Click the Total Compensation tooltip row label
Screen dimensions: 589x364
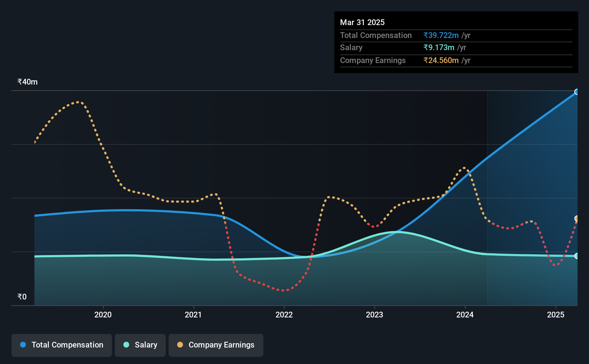point(376,35)
